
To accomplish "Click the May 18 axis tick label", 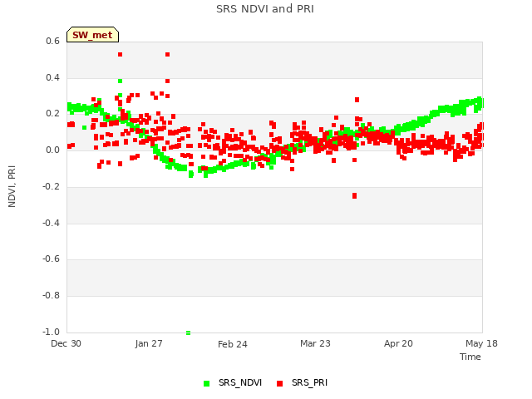I will [481, 343].
